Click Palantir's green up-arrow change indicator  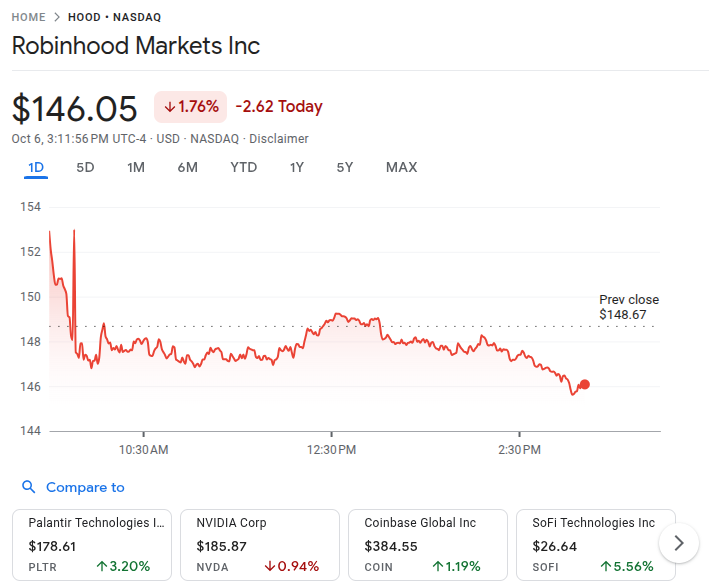(x=102, y=566)
